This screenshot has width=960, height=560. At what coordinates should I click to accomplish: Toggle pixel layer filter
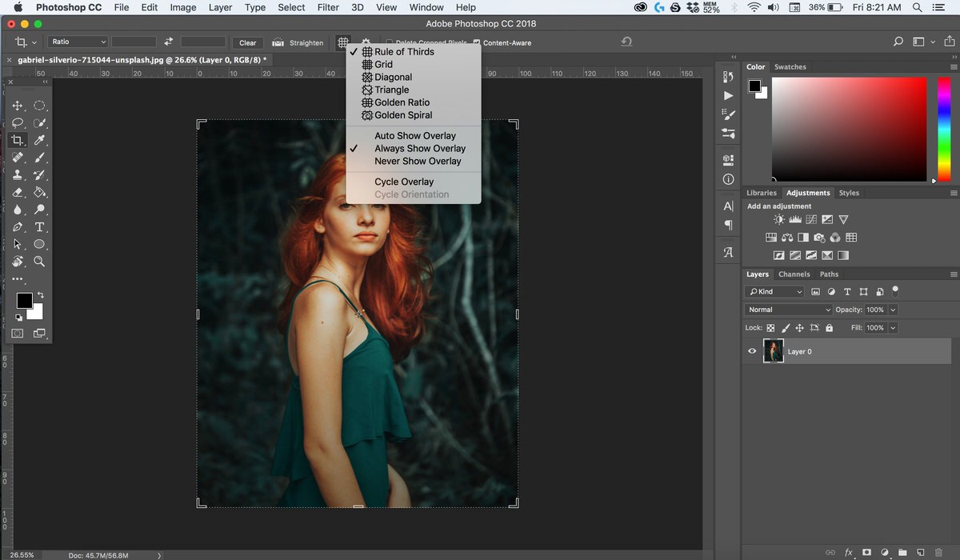[x=816, y=292]
